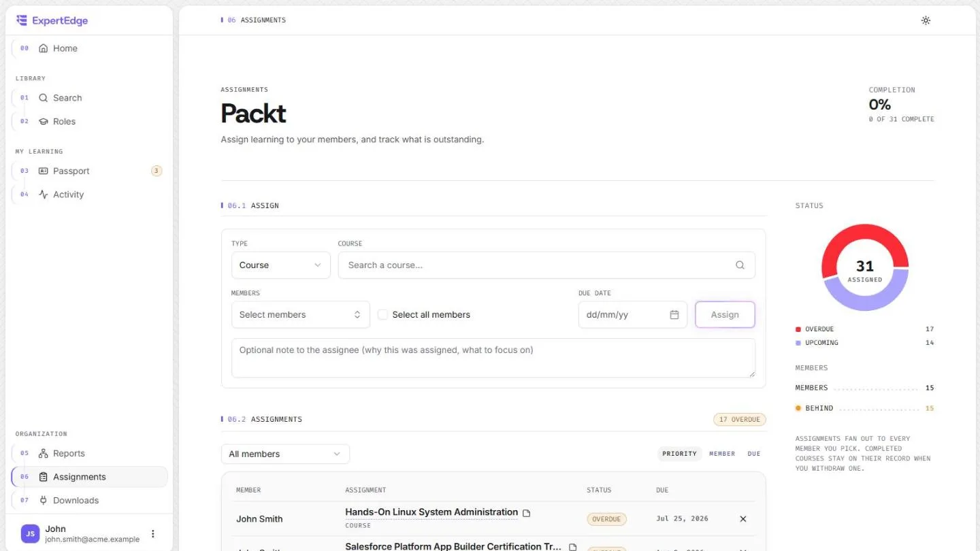
Task: Expand the Select members combo box
Action: tap(300, 315)
